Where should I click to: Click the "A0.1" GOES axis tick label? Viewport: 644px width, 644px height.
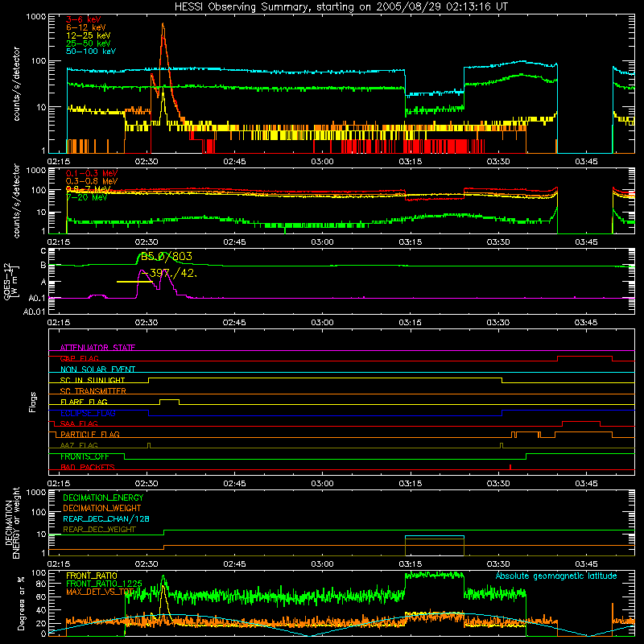coord(36,299)
